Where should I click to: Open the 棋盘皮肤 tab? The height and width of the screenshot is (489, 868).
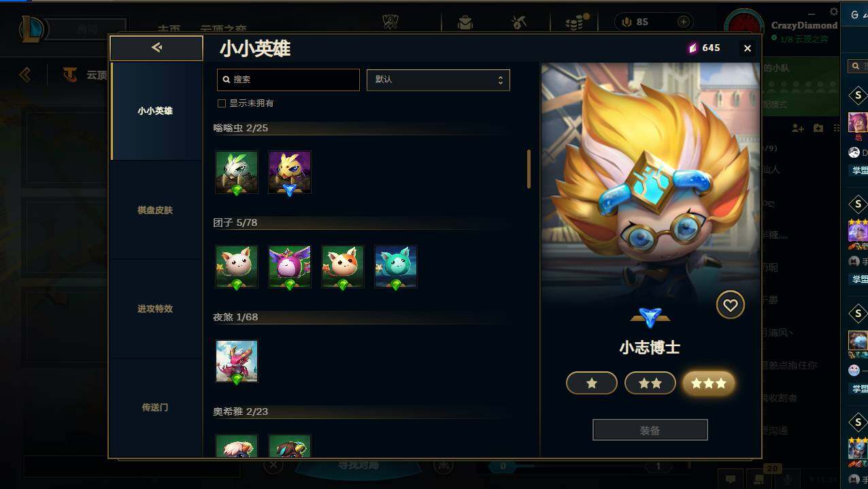tap(156, 210)
